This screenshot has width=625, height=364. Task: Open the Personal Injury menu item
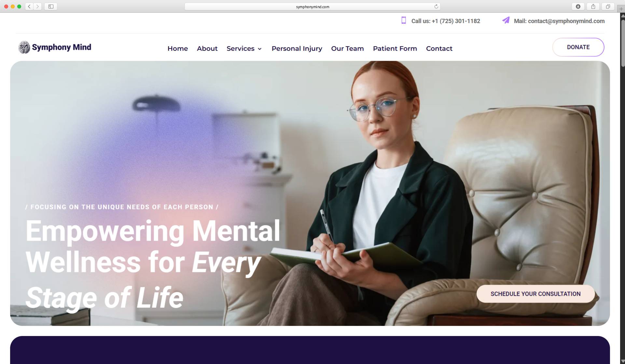coord(297,48)
